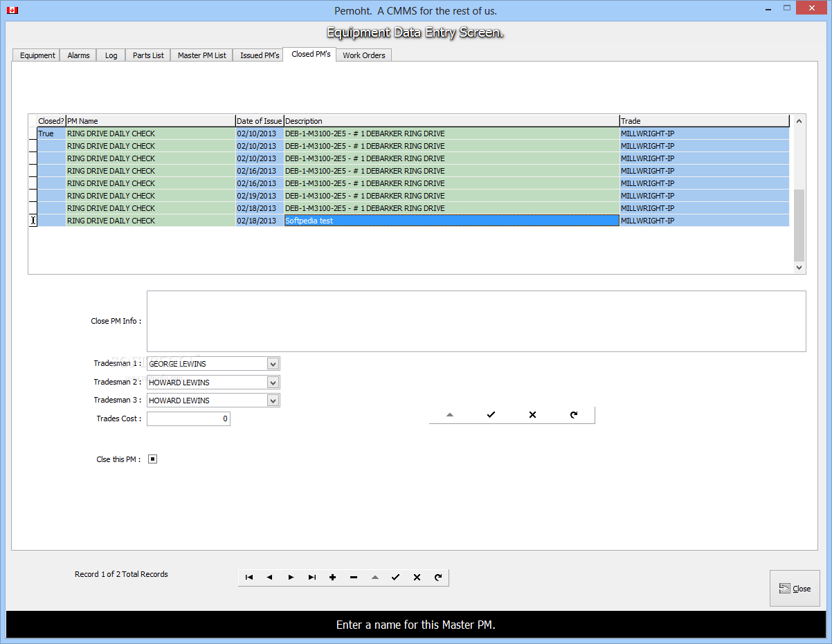Click the Closed? column header
The width and height of the screenshot is (832, 644).
coord(51,121)
